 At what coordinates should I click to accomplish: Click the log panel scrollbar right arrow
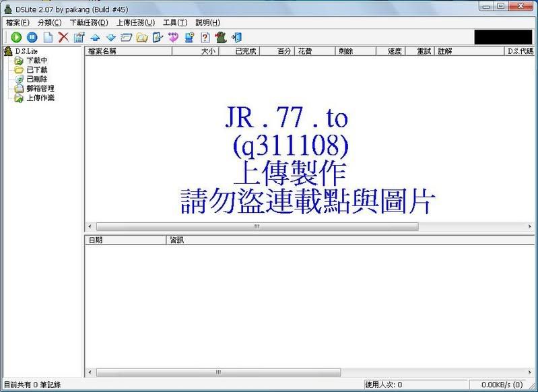click(x=530, y=372)
